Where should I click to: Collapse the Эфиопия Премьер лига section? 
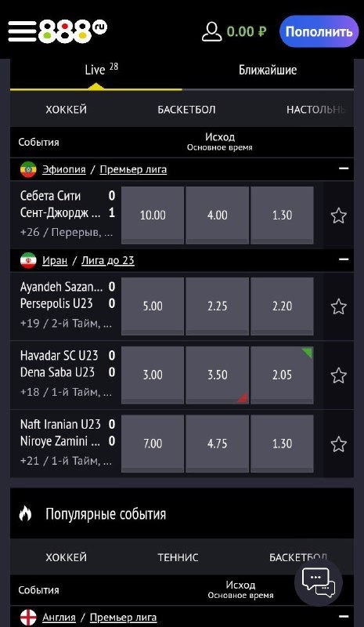pyautogui.click(x=344, y=169)
